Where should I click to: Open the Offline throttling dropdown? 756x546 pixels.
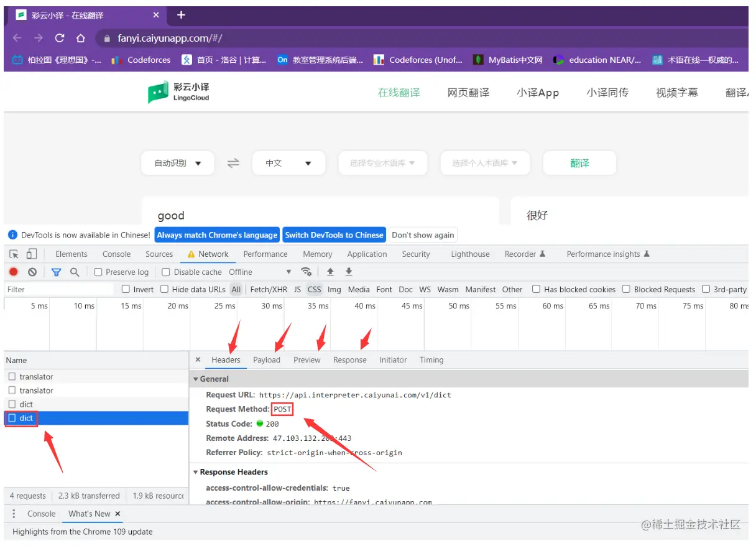tap(260, 272)
